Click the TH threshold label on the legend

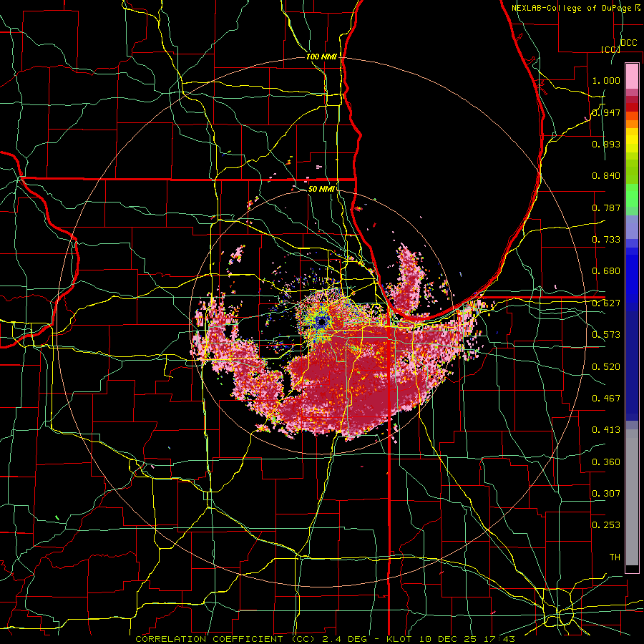615,557
